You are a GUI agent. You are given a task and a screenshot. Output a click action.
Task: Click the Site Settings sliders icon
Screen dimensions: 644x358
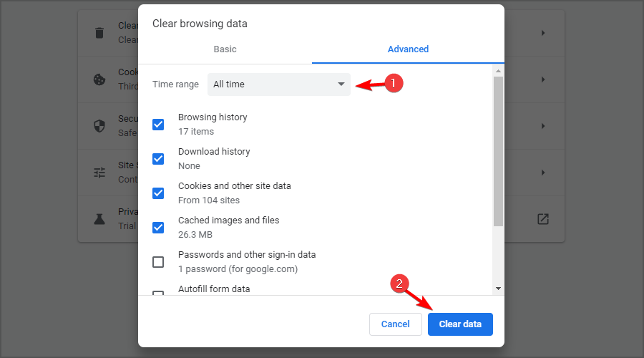99,173
